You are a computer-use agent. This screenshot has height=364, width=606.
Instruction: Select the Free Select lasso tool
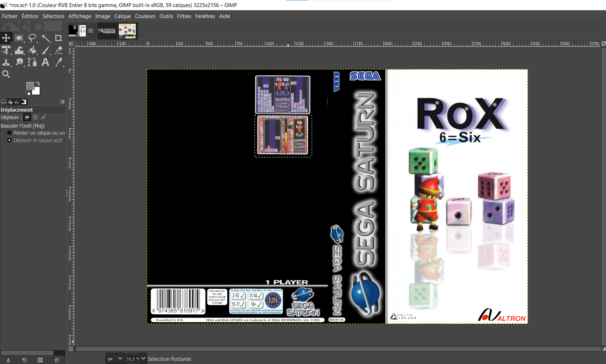tap(32, 38)
